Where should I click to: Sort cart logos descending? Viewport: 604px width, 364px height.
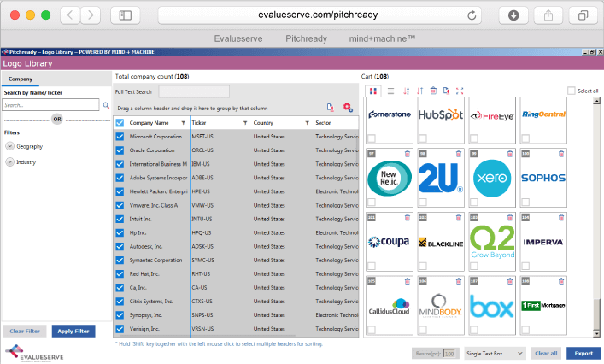[x=419, y=91]
